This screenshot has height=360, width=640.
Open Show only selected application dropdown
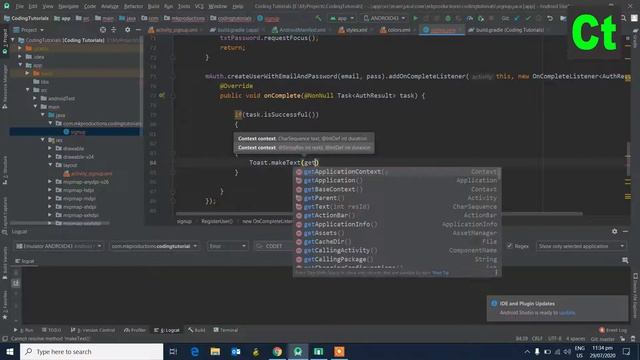pos(581,246)
